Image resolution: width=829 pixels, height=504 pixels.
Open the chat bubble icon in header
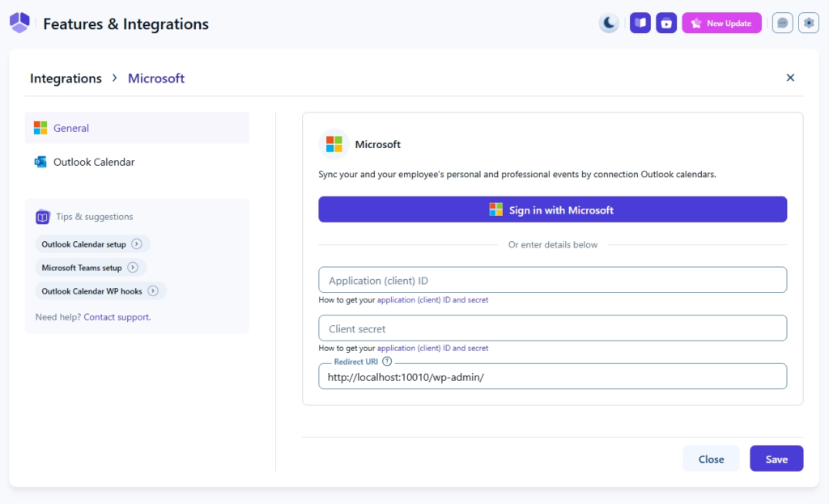click(783, 23)
